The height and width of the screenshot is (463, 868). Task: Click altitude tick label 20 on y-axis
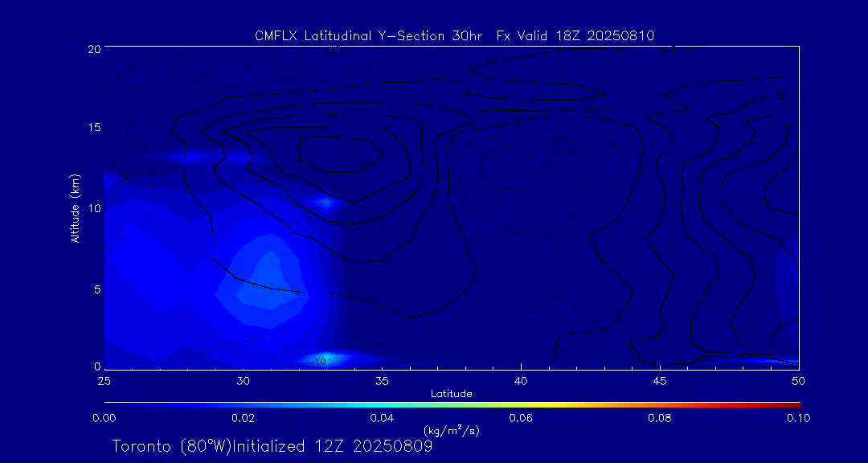pos(92,48)
